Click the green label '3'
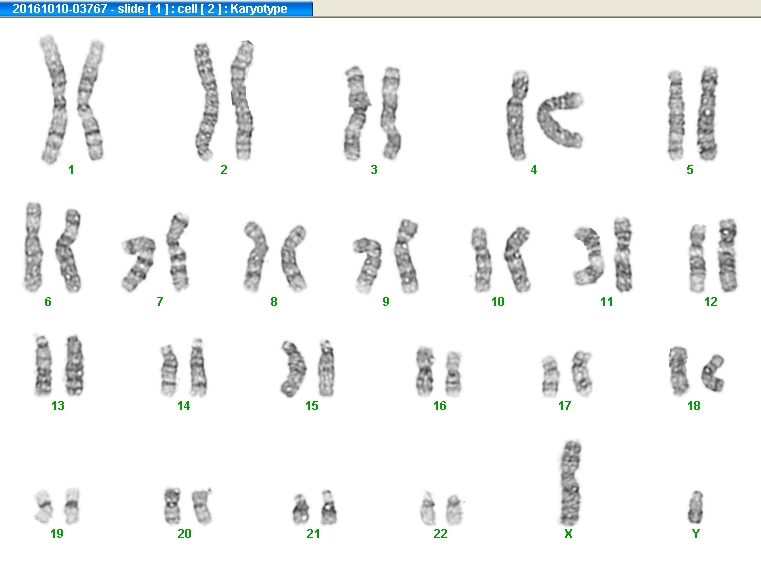This screenshot has width=761, height=585. (x=374, y=170)
